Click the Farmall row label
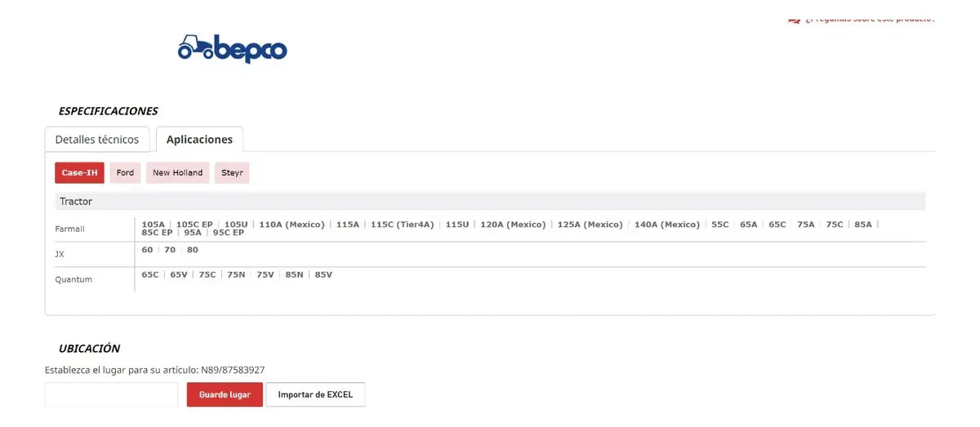This screenshot has height=427, width=980. point(69,229)
